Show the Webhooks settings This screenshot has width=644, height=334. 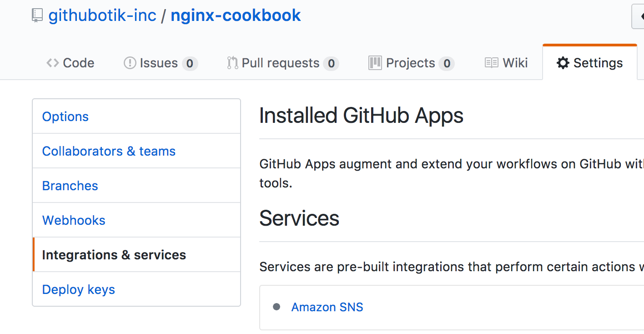click(136, 220)
